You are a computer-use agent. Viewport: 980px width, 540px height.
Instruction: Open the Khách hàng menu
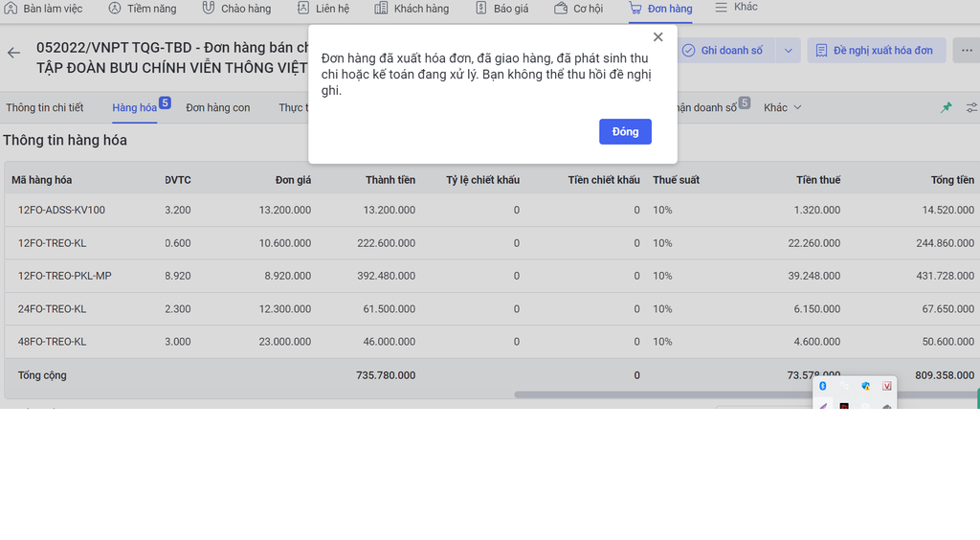[x=412, y=9]
